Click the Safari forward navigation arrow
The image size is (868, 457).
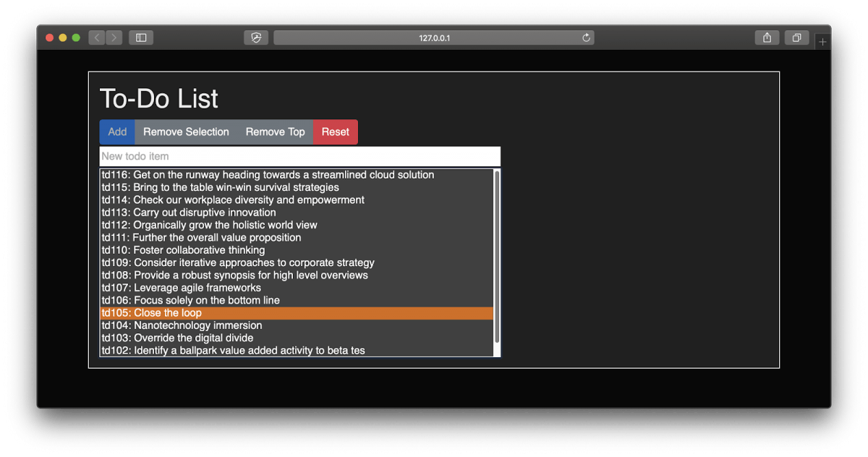114,38
